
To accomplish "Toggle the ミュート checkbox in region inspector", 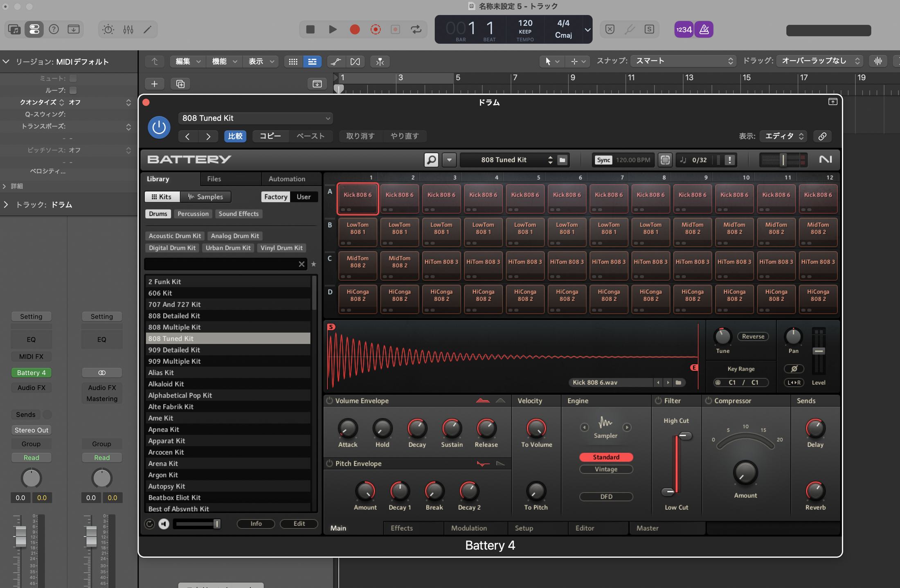I will pyautogui.click(x=73, y=78).
